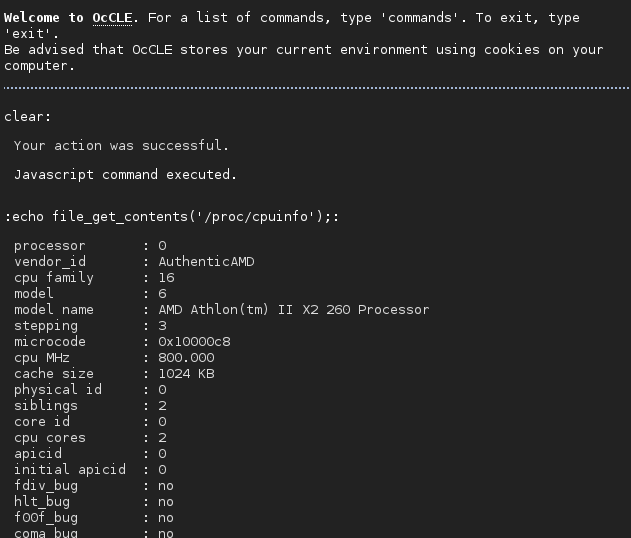Click the 'cpu cores' label
This screenshot has height=538, width=631.
tap(50, 438)
